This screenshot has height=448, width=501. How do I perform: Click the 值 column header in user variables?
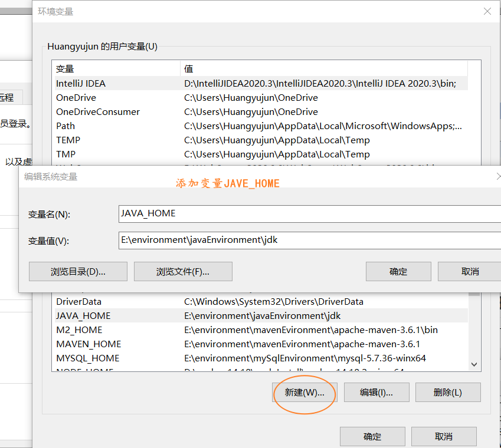[324, 68]
